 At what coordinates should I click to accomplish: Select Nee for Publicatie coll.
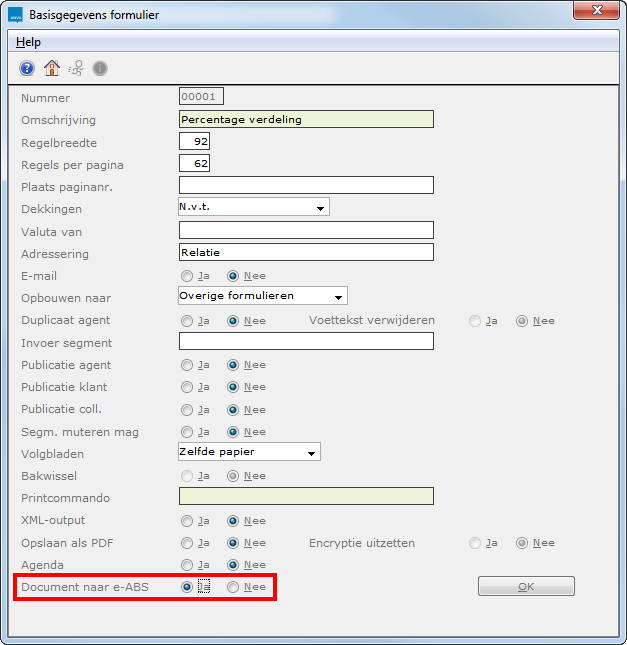coord(233,410)
